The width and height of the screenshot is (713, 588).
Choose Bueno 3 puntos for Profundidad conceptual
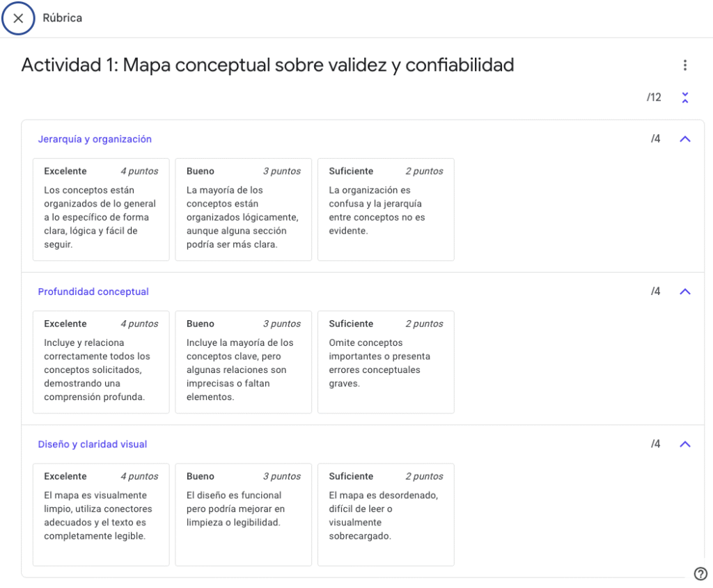point(243,362)
